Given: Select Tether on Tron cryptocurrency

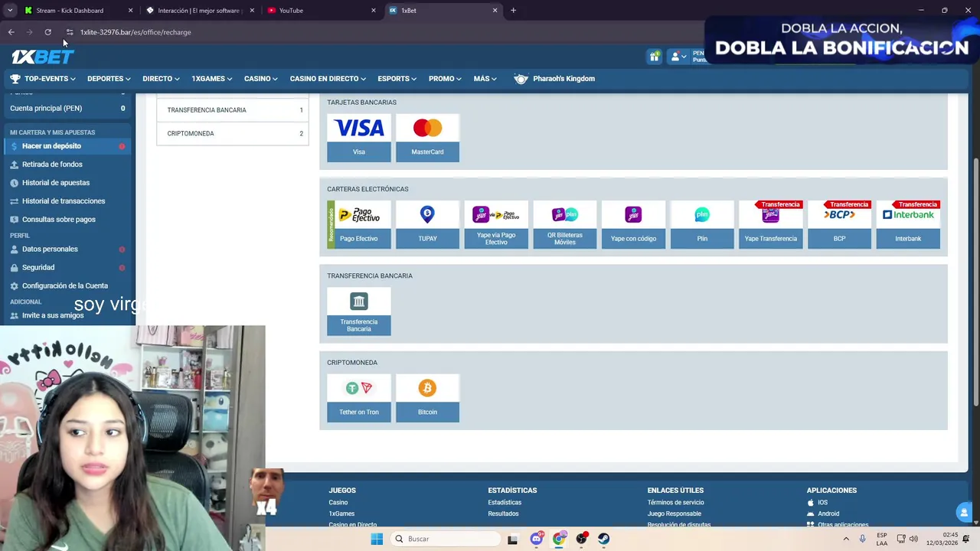Looking at the screenshot, I should [x=358, y=398].
